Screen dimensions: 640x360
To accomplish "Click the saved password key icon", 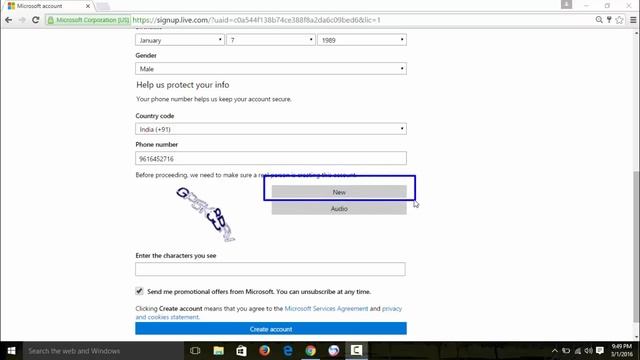I will click(609, 20).
